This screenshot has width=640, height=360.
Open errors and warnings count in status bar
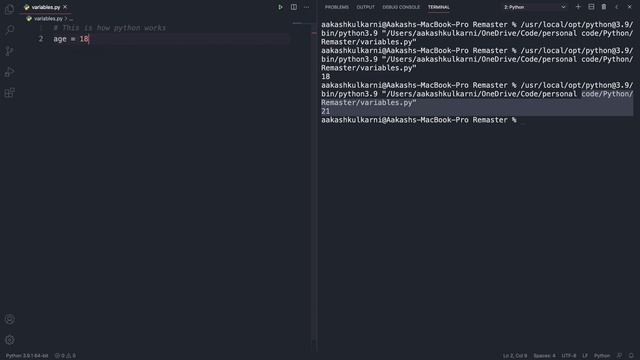(65, 356)
